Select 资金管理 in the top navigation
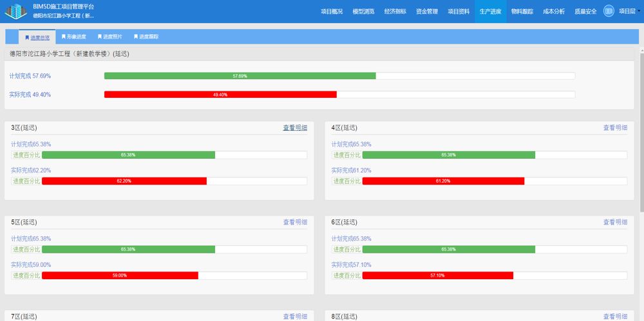Image resolution: width=644 pixels, height=321 pixels. click(x=427, y=12)
